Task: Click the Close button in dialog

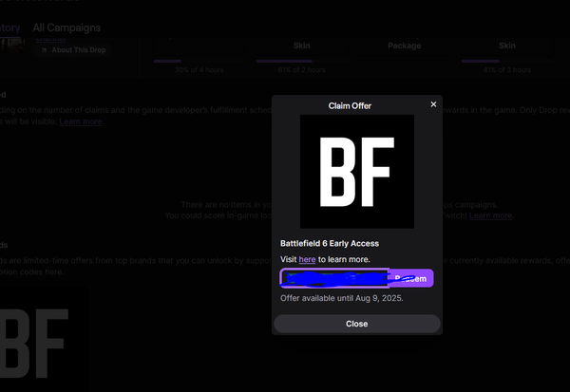Action: pyautogui.click(x=357, y=324)
